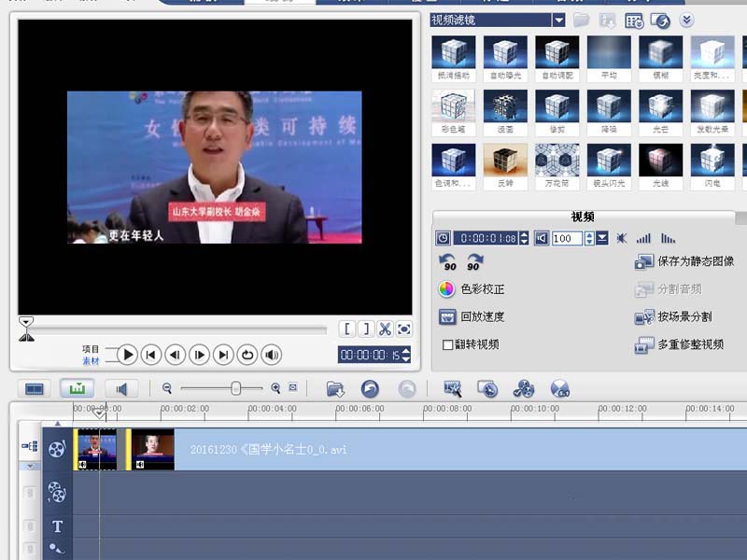Switch to storyboard view

pos(35,389)
